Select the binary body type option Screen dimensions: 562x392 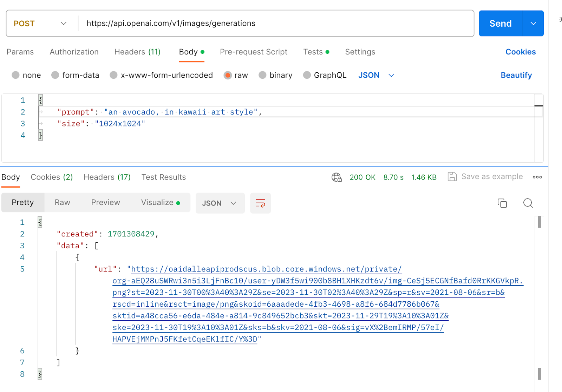[262, 75]
